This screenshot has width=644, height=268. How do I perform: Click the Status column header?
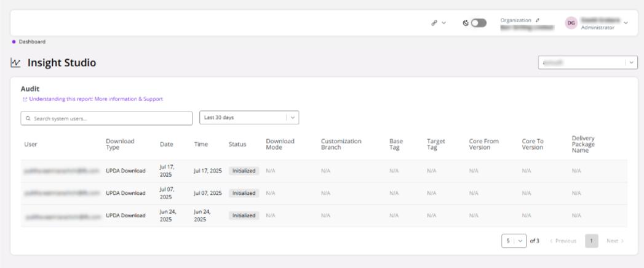click(237, 144)
